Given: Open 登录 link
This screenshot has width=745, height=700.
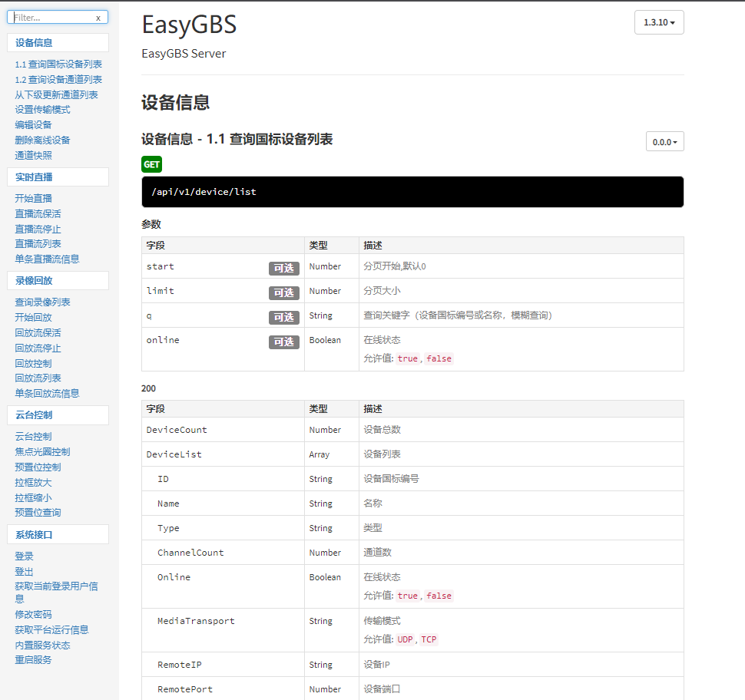Looking at the screenshot, I should coord(25,556).
